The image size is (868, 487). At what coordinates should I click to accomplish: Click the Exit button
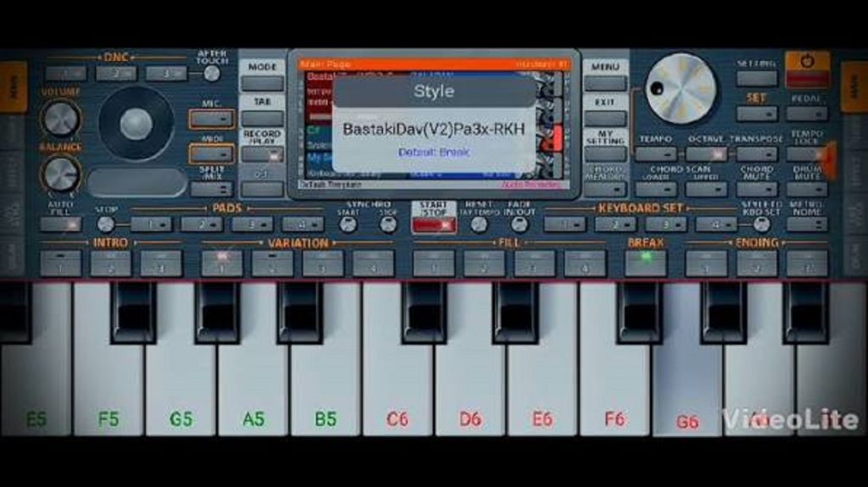click(x=605, y=119)
